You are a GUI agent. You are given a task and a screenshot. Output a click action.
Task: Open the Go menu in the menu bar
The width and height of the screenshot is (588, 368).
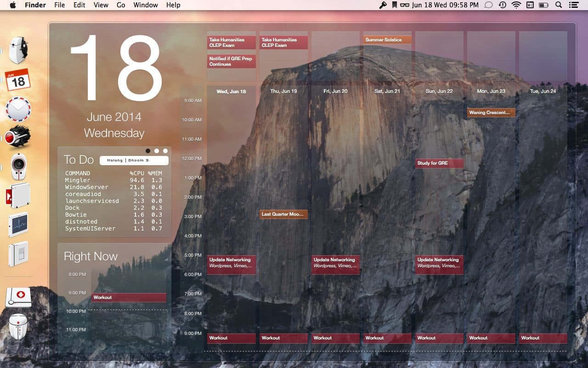[120, 5]
